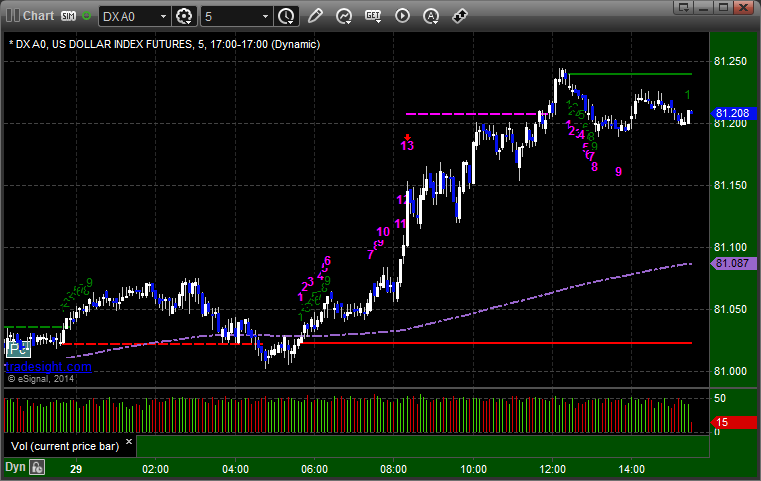Toggle the time scale lock icon
The image size is (761, 481).
point(37,468)
